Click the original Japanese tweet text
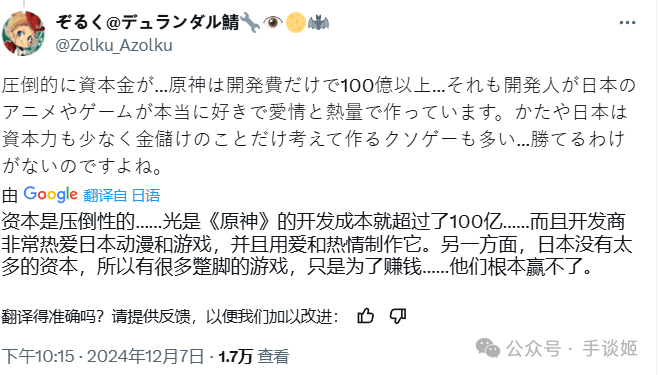 [319, 125]
